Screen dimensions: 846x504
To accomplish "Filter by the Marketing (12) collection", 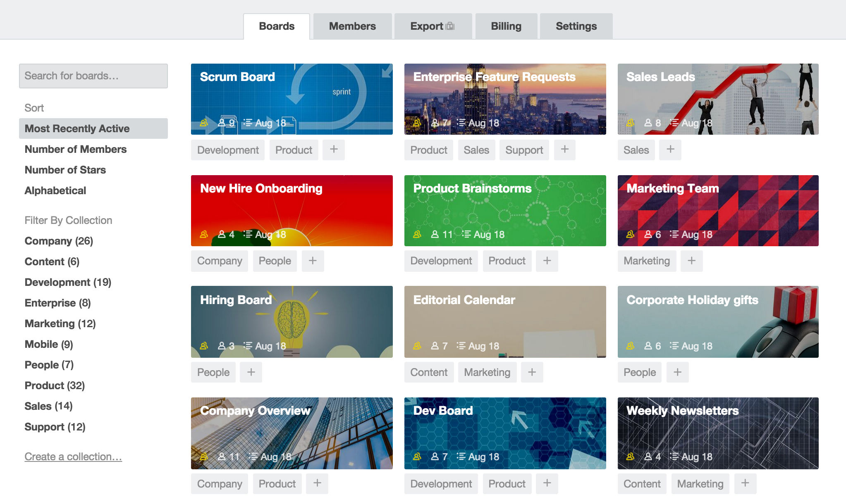I will tap(60, 323).
